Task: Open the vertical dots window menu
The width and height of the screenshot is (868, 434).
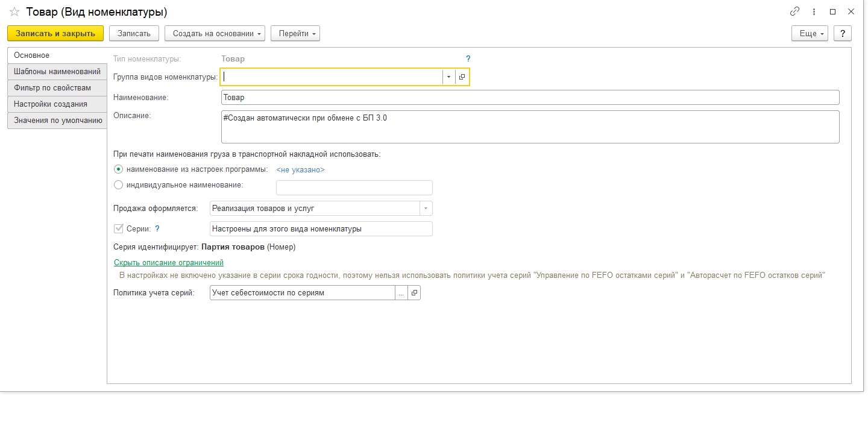Action: [x=814, y=11]
